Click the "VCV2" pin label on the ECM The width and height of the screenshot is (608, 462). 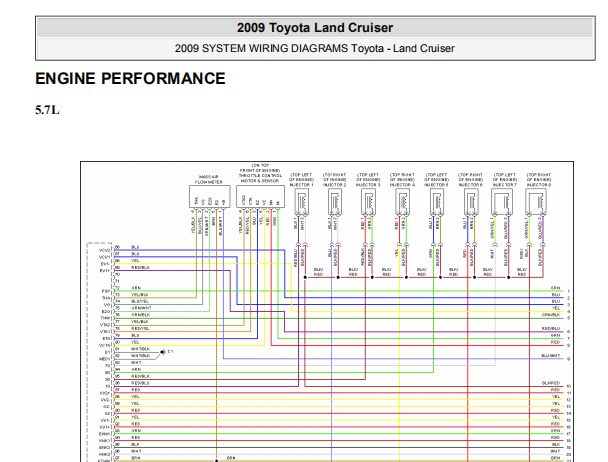[105, 250]
